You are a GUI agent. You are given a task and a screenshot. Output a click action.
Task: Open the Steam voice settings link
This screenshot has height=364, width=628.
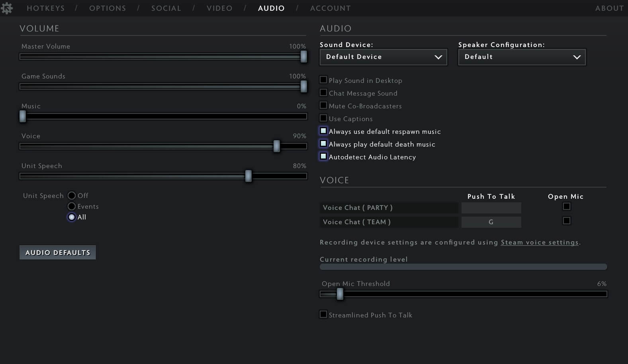point(540,243)
